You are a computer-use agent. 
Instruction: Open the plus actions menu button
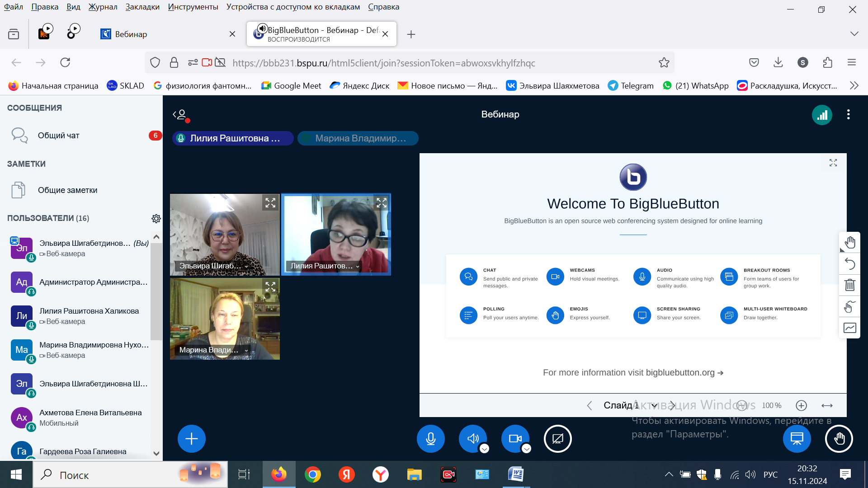point(191,438)
